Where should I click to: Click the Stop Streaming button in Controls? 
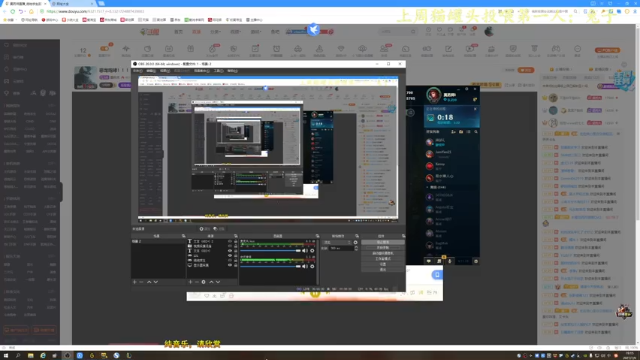click(x=383, y=242)
